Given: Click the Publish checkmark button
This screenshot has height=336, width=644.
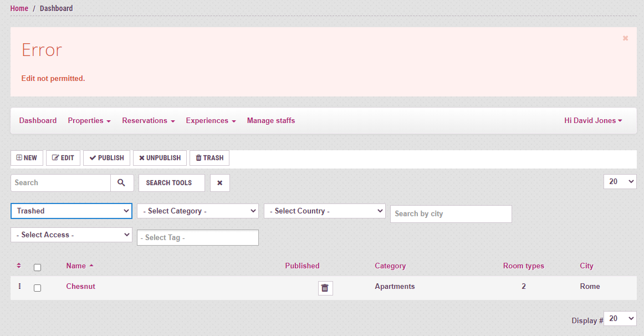Looking at the screenshot, I should click(x=106, y=158).
